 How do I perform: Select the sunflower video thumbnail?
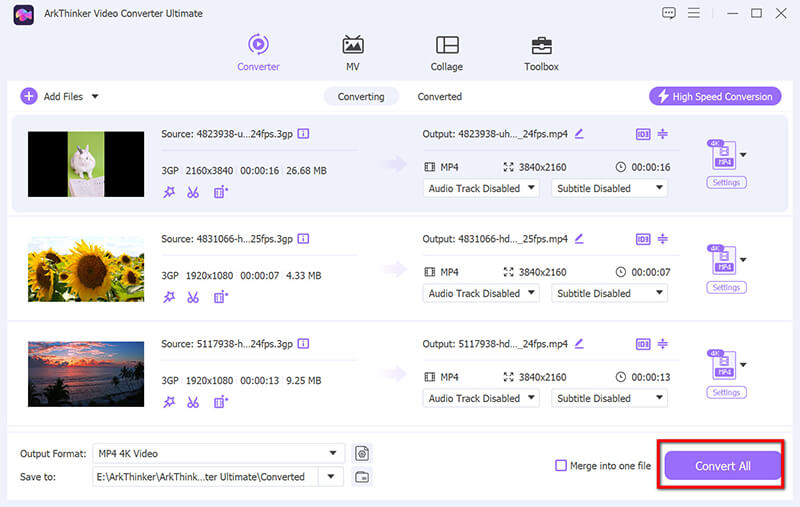coord(86,269)
